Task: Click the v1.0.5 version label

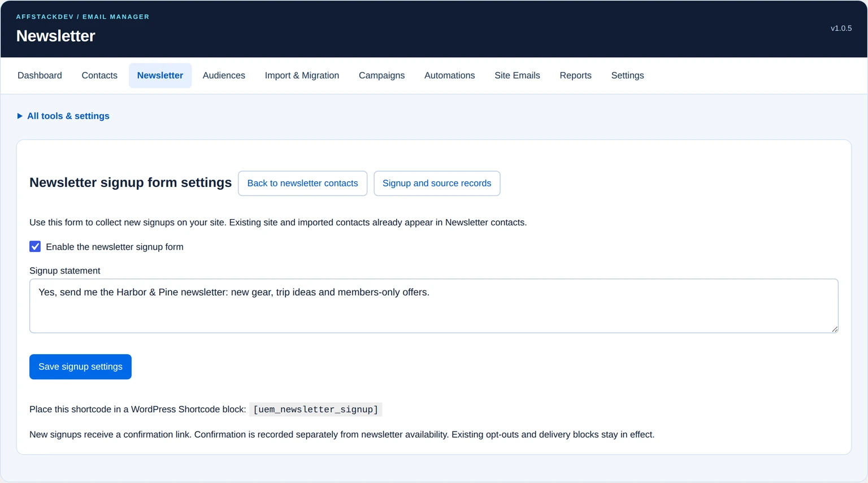Action: point(841,28)
